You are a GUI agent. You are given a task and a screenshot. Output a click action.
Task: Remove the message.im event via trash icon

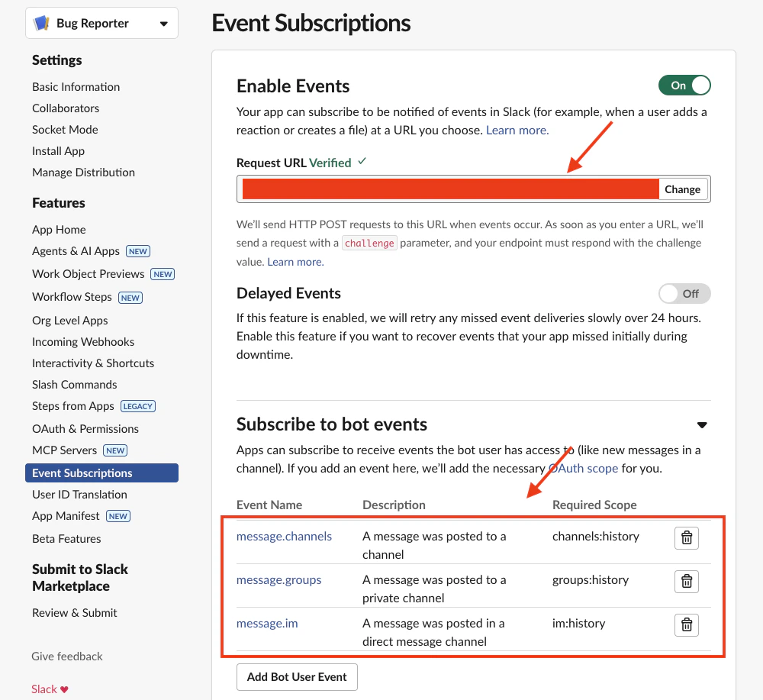[x=686, y=624]
